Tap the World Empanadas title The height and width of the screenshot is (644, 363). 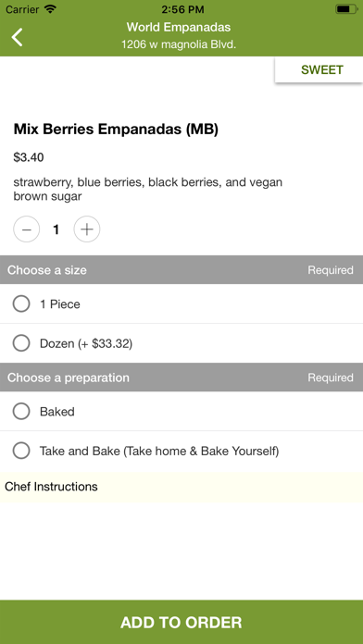point(179,27)
